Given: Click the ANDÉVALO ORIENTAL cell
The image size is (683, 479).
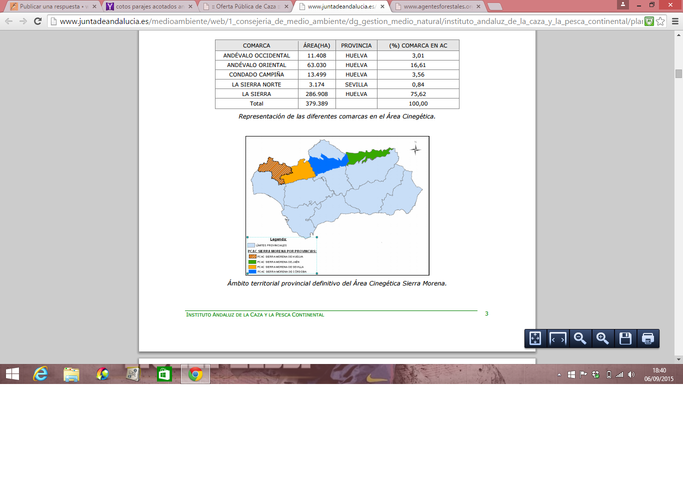Looking at the screenshot, I should (x=257, y=65).
